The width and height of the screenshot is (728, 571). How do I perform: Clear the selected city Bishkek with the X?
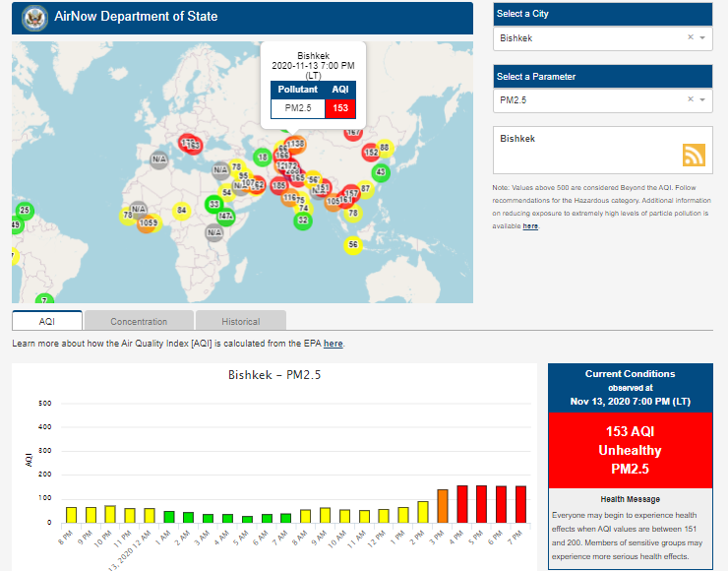(690, 37)
